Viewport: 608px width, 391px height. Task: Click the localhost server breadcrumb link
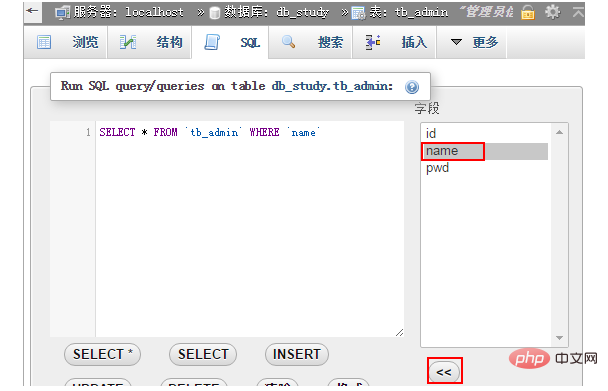coord(154,12)
